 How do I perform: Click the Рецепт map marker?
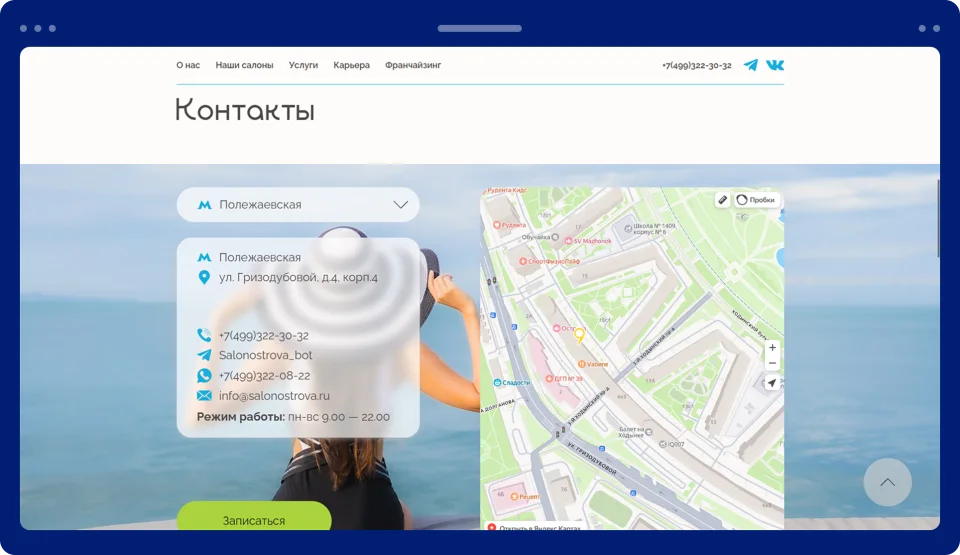click(x=525, y=496)
